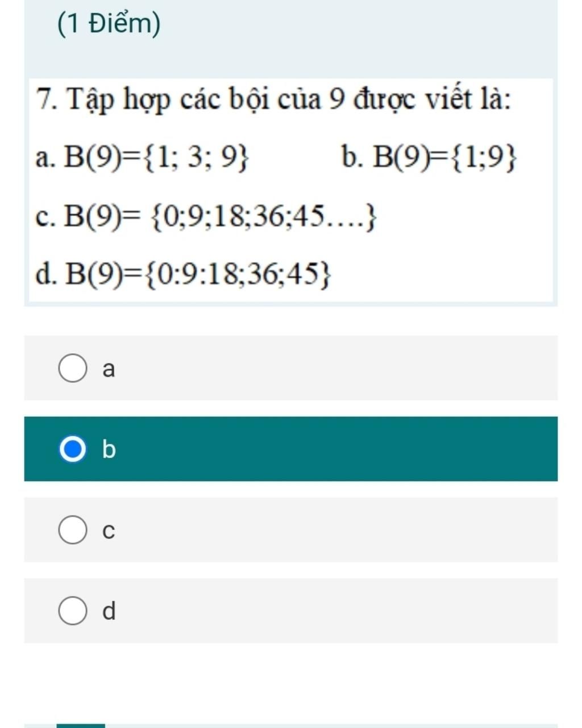Viewport: 582px width, 728px height.
Task: Click the letter label 'c' option
Action: click(x=109, y=531)
